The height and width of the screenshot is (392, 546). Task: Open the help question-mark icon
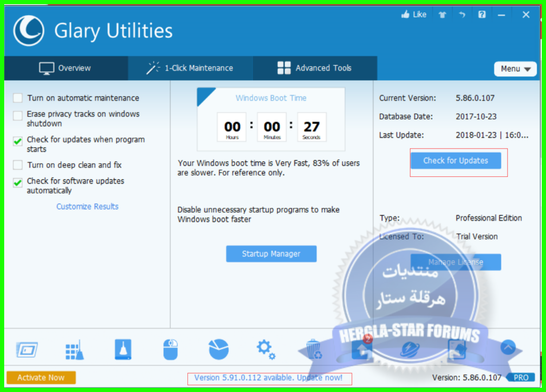click(482, 14)
